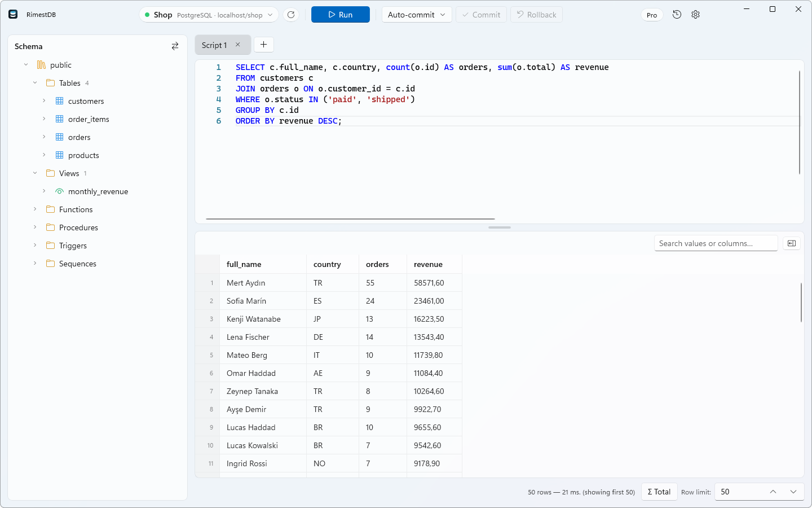Click the schema swap arrows icon
The height and width of the screenshot is (508, 812).
(x=175, y=46)
